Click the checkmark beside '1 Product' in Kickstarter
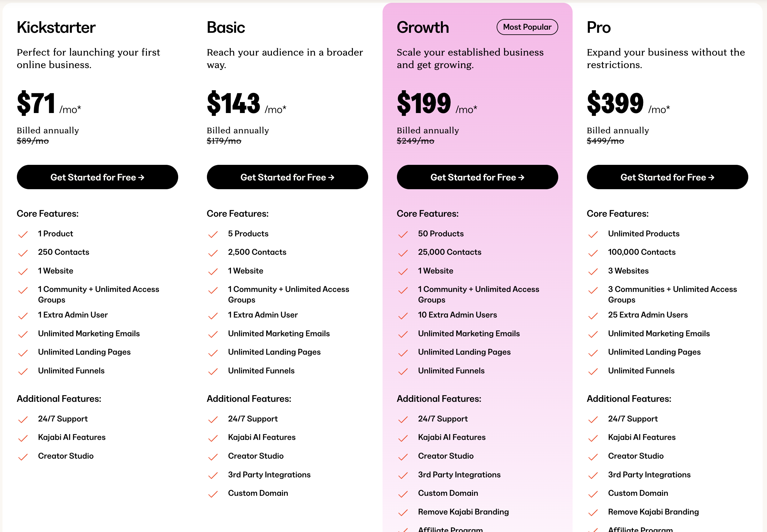The height and width of the screenshot is (532, 767). [23, 234]
